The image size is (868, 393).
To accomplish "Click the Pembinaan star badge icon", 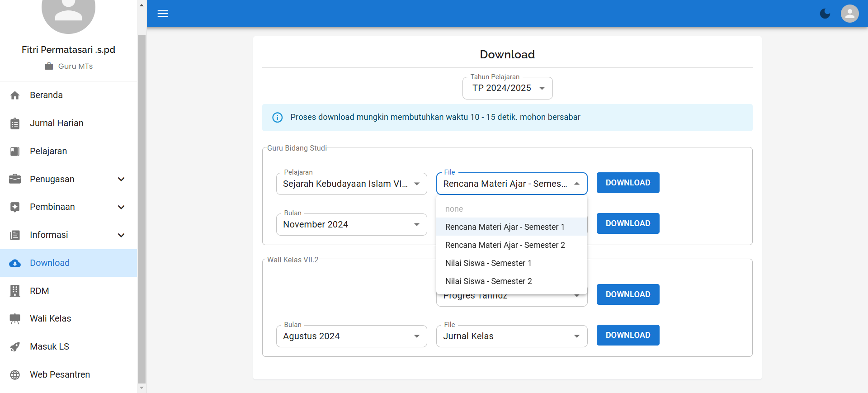I will pos(15,207).
